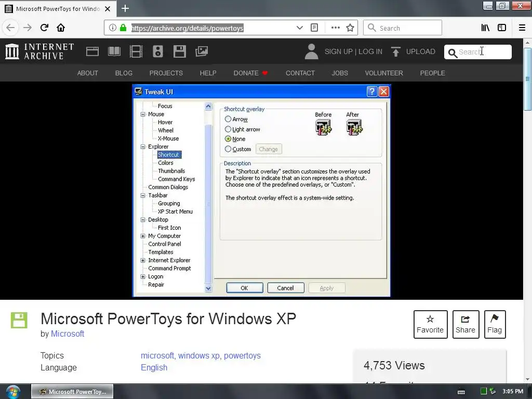Click the Windows Start orb
Viewport: 532px width, 399px height.
13,392
